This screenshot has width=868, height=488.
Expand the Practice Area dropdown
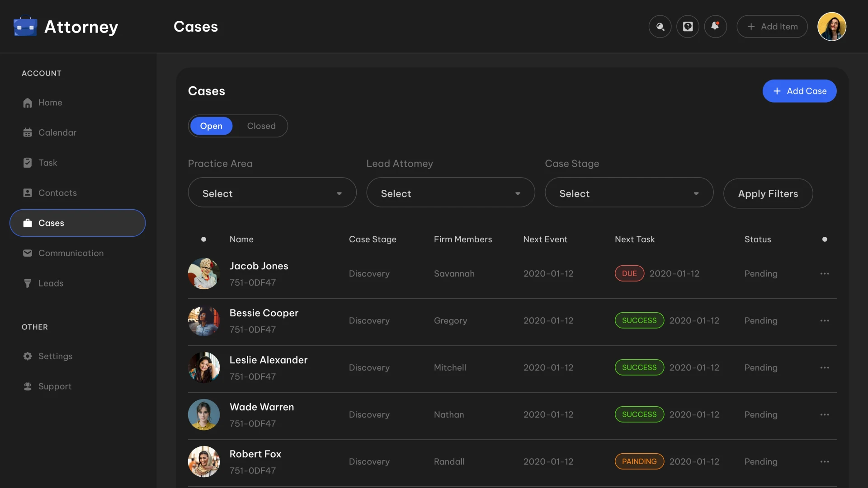tap(272, 193)
